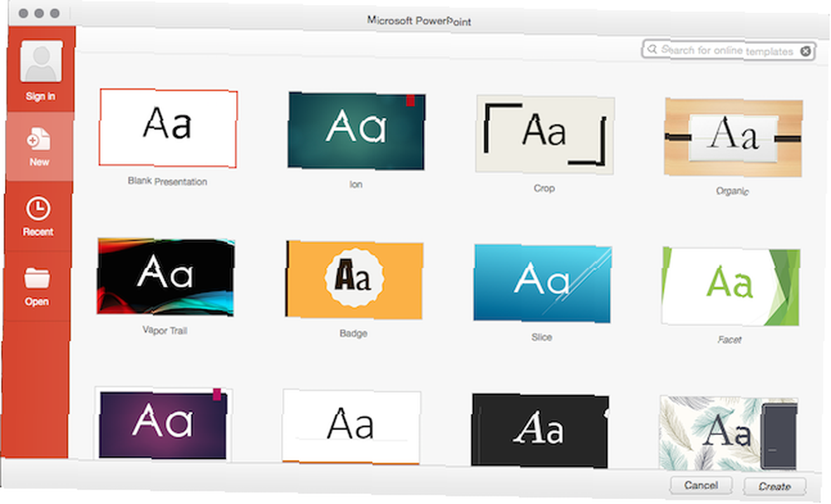The image size is (831, 504).
Task: Select the Slice template thumbnail
Action: point(542,283)
